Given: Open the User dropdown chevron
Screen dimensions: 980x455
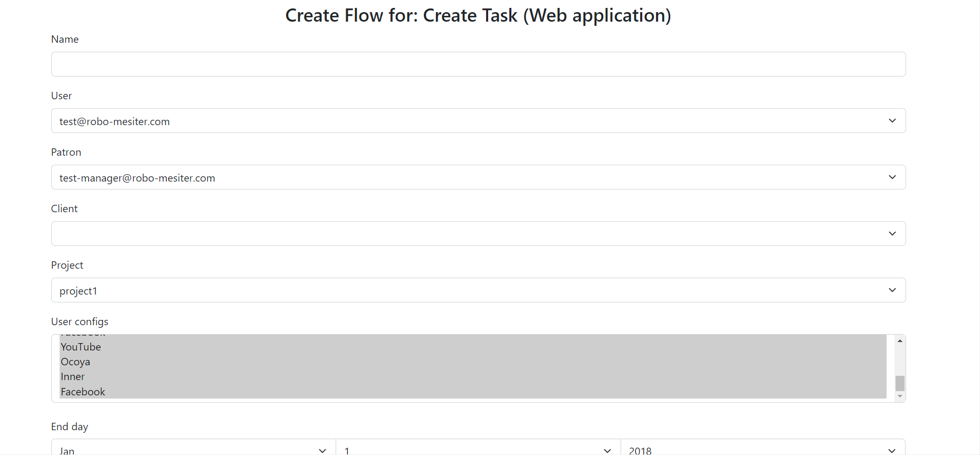Looking at the screenshot, I should [x=892, y=120].
